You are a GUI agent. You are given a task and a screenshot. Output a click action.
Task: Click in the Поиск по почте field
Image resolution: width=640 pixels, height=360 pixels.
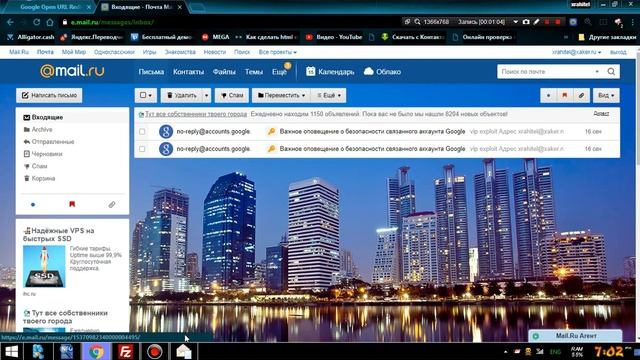coord(545,71)
